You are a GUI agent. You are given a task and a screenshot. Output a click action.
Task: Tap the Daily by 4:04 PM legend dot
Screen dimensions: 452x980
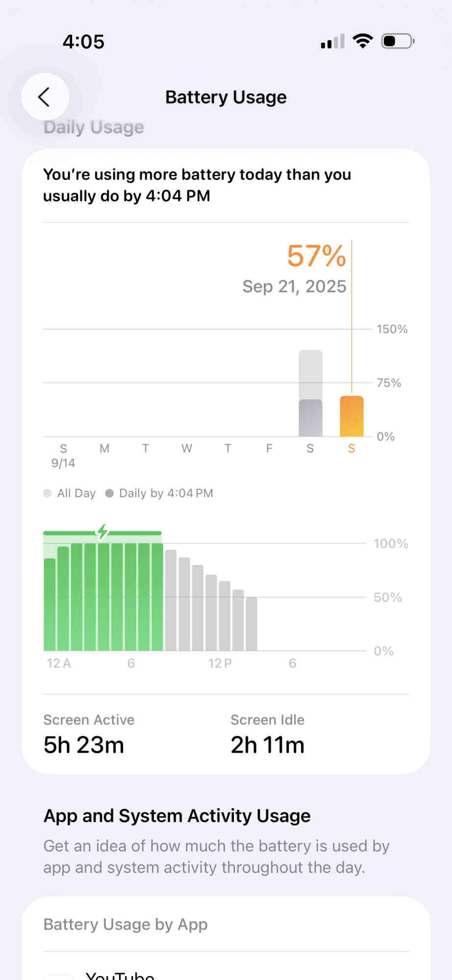[109, 493]
